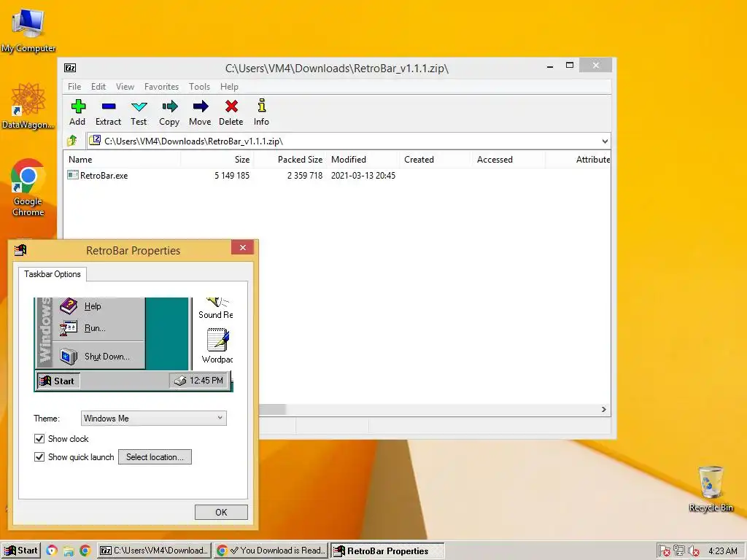
Task: Select the Move toolbar icon
Action: [x=201, y=106]
